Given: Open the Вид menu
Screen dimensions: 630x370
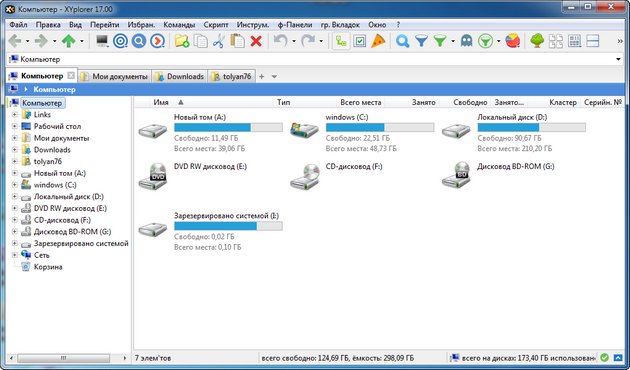Looking at the screenshot, I should (76, 25).
